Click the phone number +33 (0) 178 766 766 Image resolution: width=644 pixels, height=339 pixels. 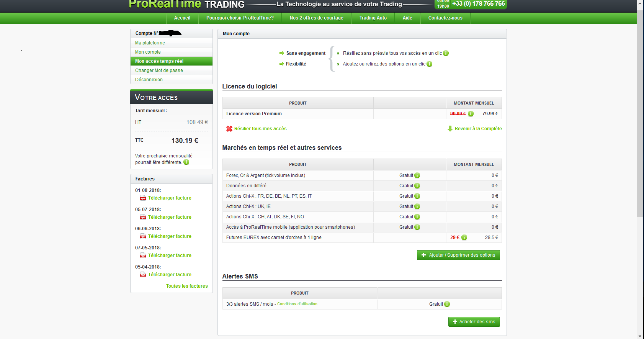pyautogui.click(x=479, y=4)
